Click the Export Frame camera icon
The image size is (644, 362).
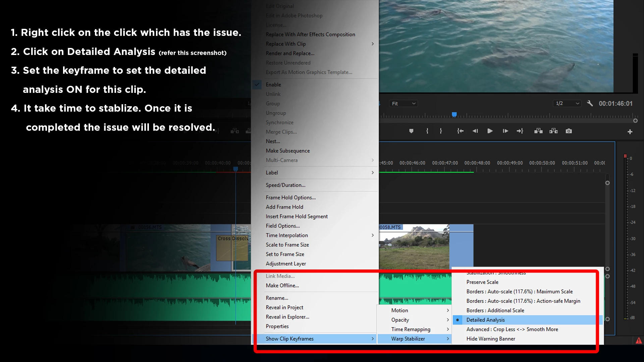[x=569, y=131]
